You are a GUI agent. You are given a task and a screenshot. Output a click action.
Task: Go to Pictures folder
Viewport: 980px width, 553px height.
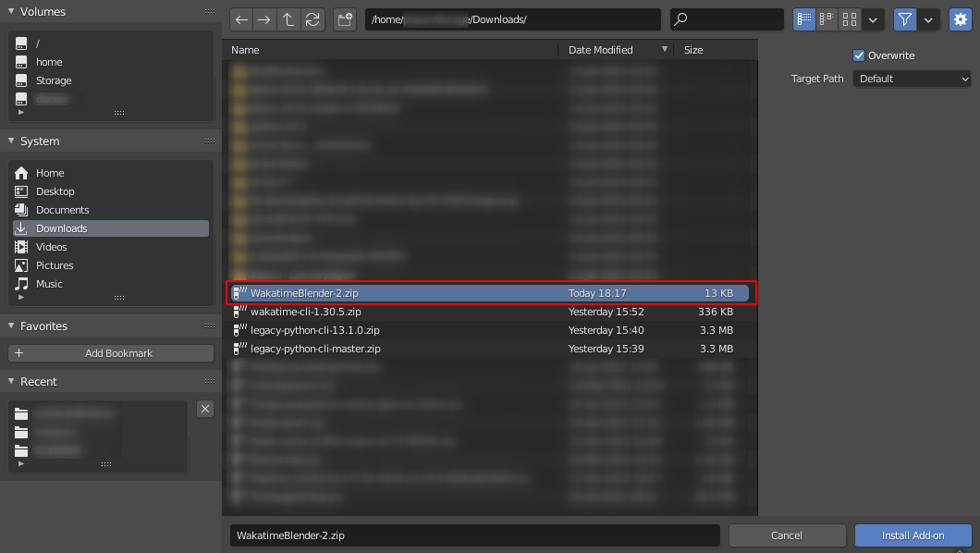[111, 265]
